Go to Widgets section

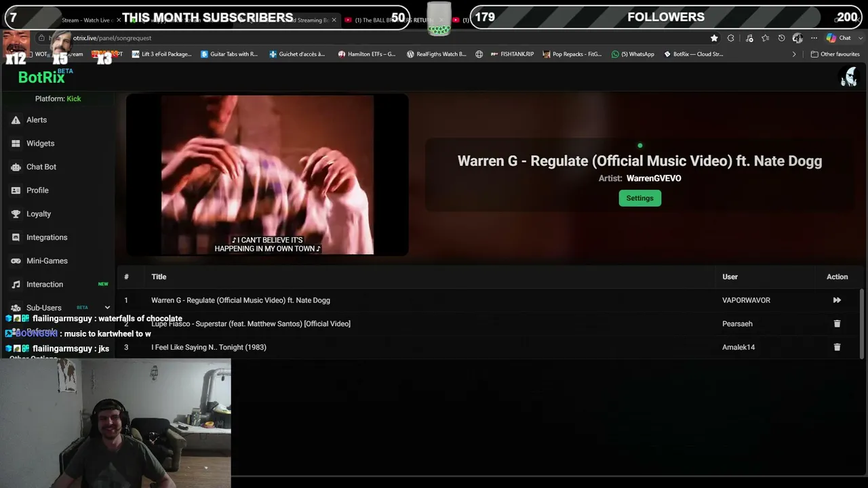pos(41,144)
